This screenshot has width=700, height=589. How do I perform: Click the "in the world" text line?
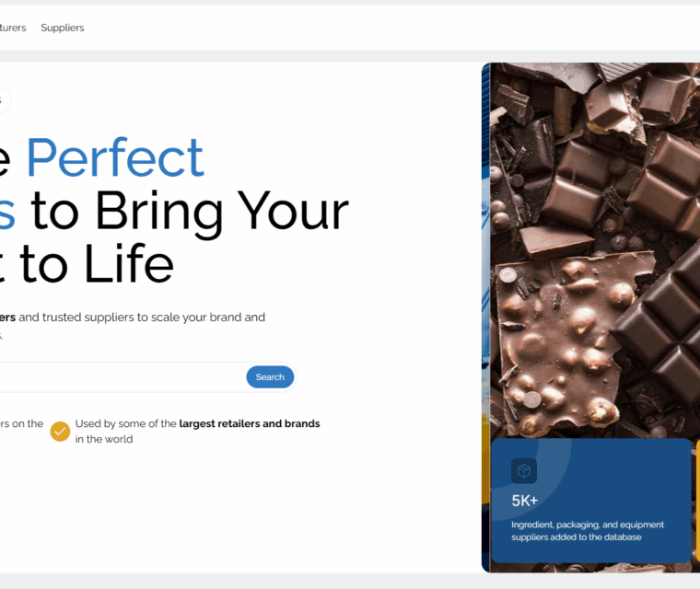pos(104,440)
